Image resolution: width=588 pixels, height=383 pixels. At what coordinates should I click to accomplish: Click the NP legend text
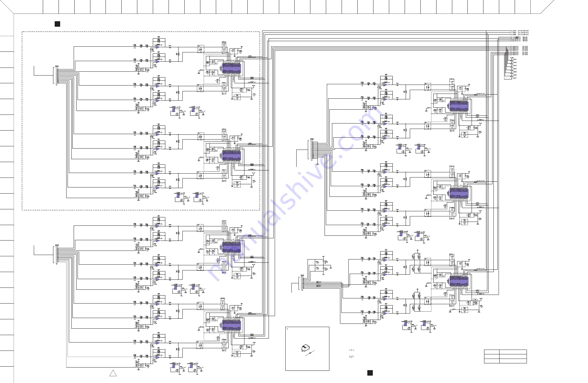pyautogui.click(x=351, y=357)
